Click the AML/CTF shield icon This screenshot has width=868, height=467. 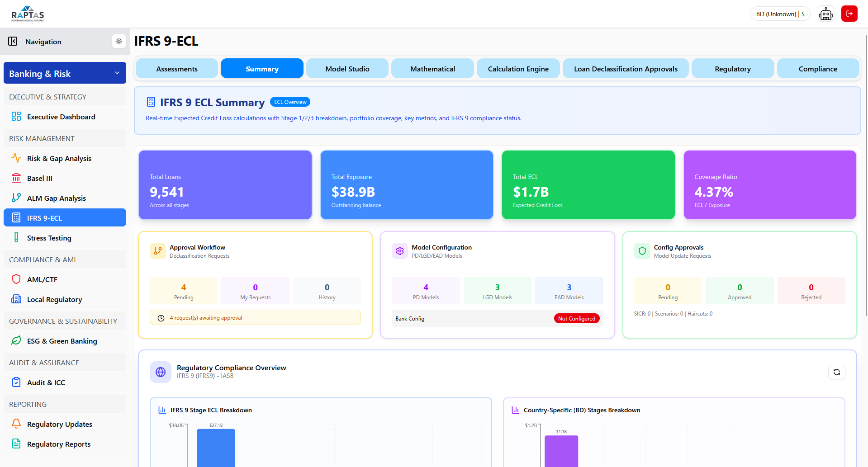point(16,279)
